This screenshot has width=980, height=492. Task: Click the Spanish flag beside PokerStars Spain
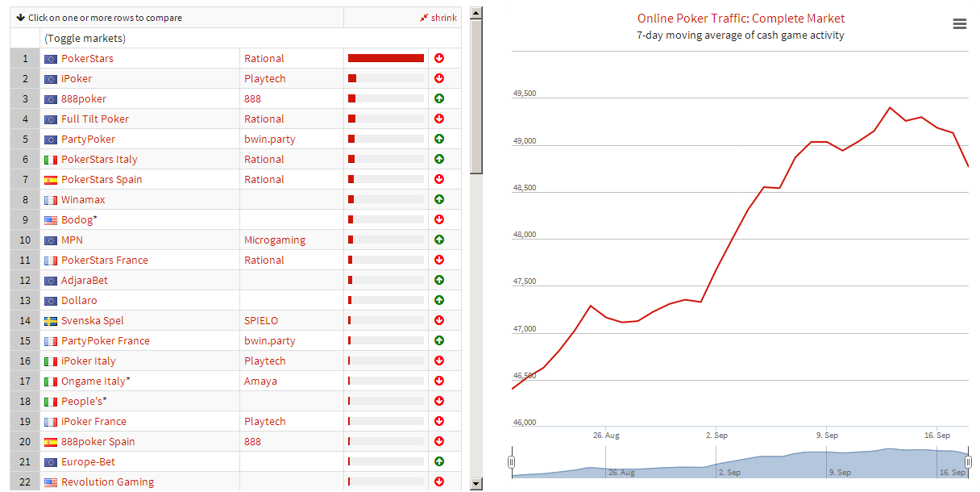tap(51, 180)
